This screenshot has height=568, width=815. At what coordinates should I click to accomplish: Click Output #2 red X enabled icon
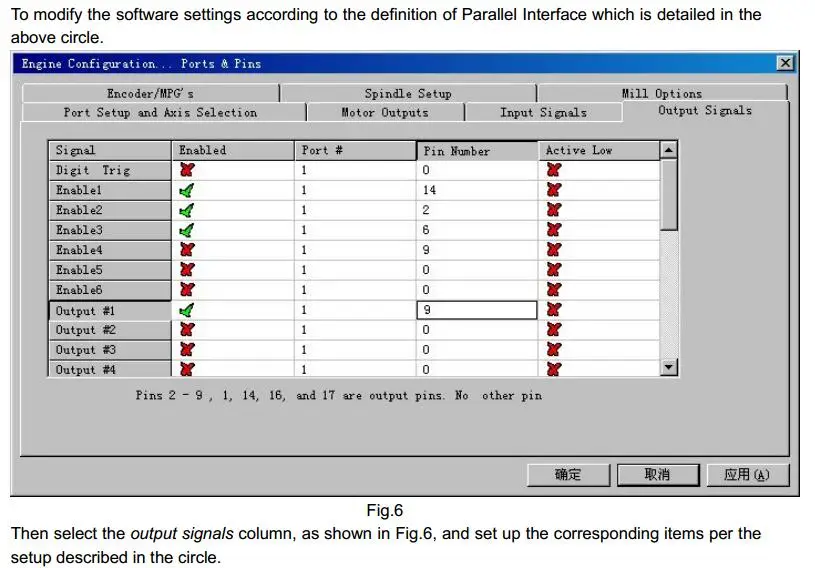click(x=187, y=330)
